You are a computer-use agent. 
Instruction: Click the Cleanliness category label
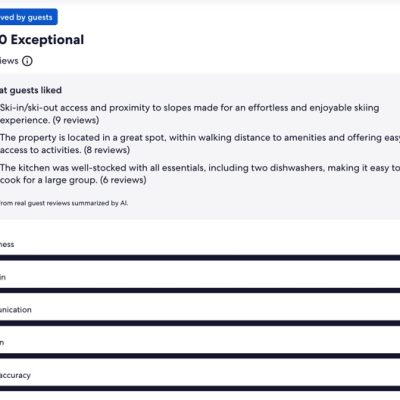7,244
